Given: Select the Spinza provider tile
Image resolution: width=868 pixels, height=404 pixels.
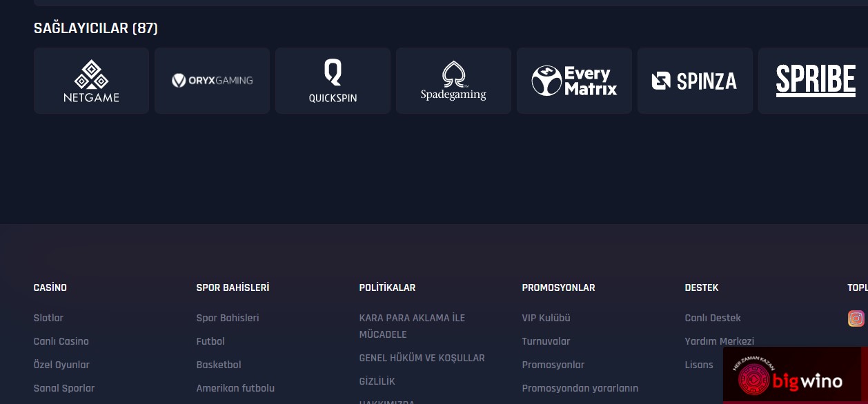Looking at the screenshot, I should 695,81.
